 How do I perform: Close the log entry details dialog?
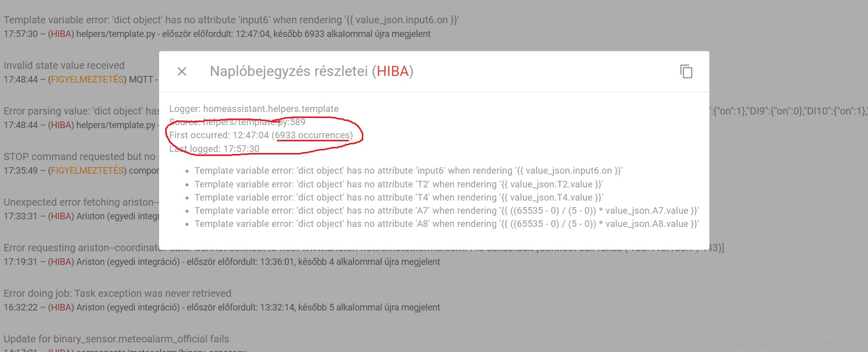182,71
